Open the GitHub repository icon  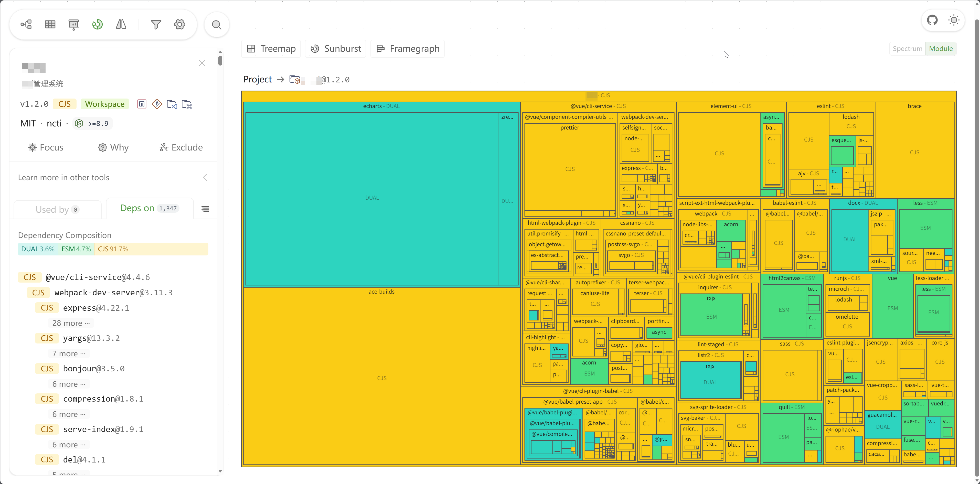pos(932,20)
